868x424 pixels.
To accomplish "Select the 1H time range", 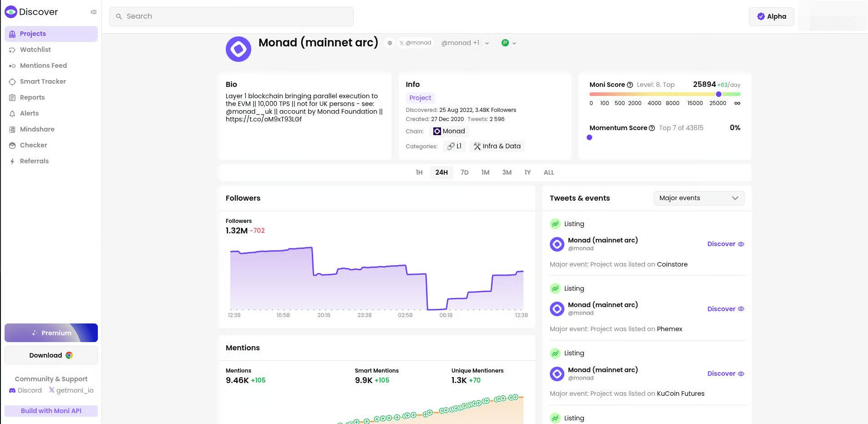I will [419, 172].
